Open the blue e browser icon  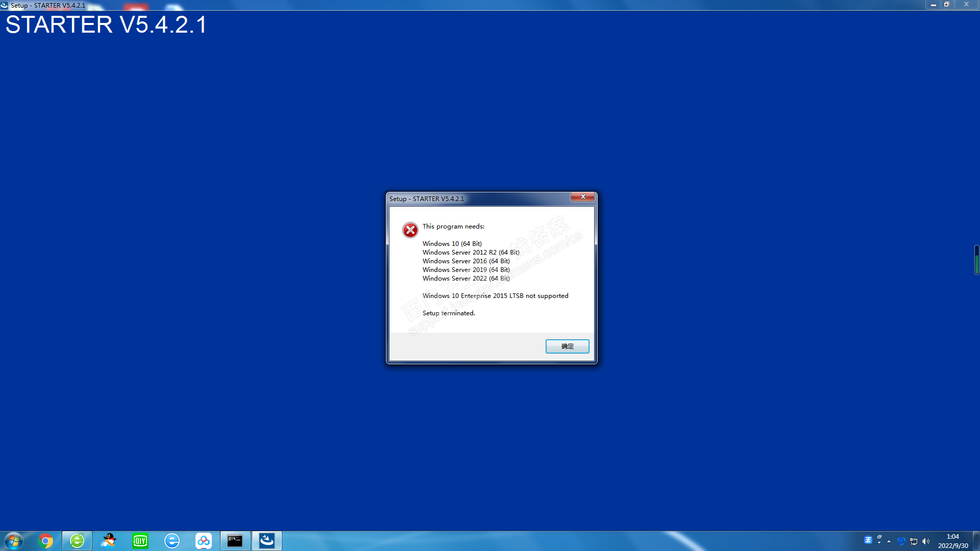(172, 541)
